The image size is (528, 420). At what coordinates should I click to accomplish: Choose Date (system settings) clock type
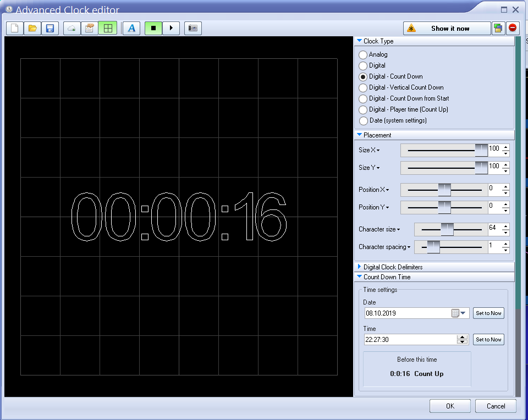(363, 121)
